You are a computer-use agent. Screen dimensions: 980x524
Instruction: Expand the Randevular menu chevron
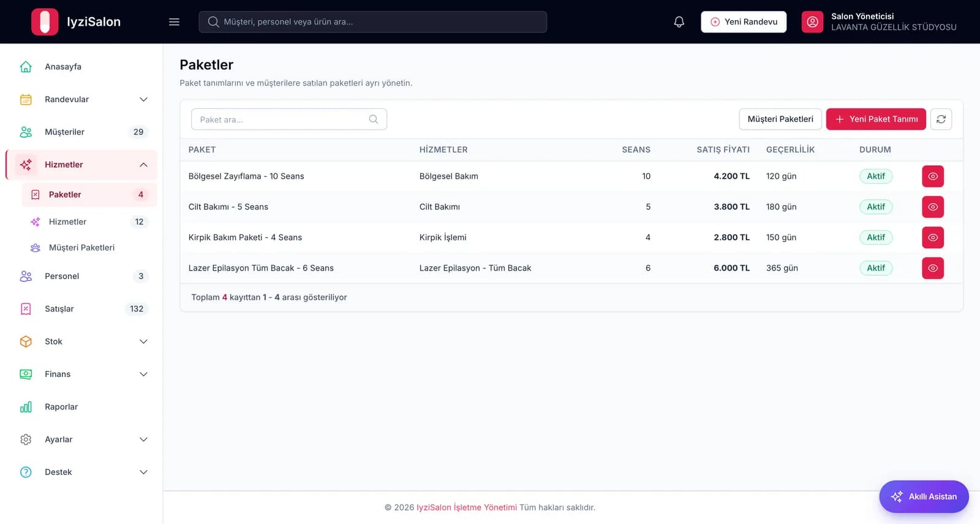[143, 100]
